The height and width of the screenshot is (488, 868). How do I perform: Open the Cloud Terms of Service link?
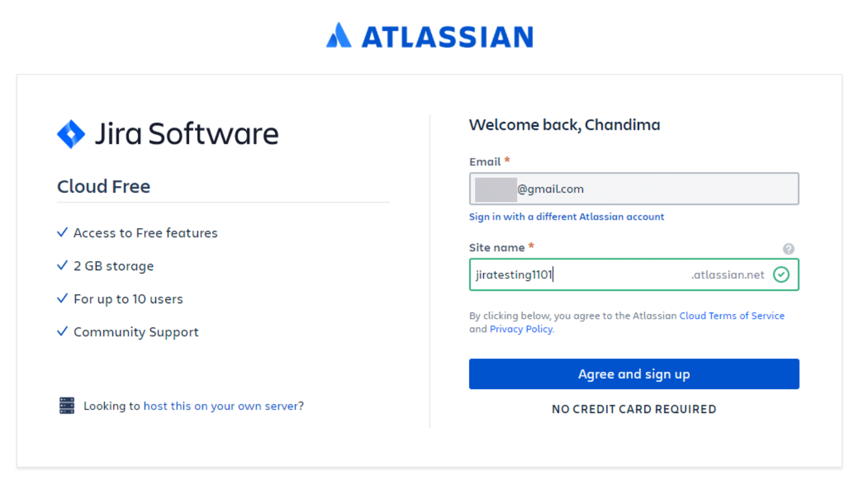731,316
